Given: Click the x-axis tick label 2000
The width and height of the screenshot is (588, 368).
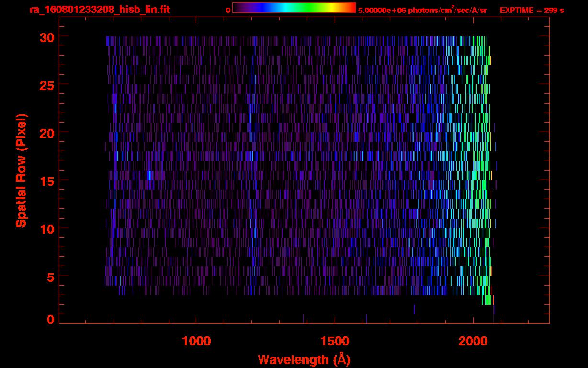Looking at the screenshot, I should (x=473, y=341).
